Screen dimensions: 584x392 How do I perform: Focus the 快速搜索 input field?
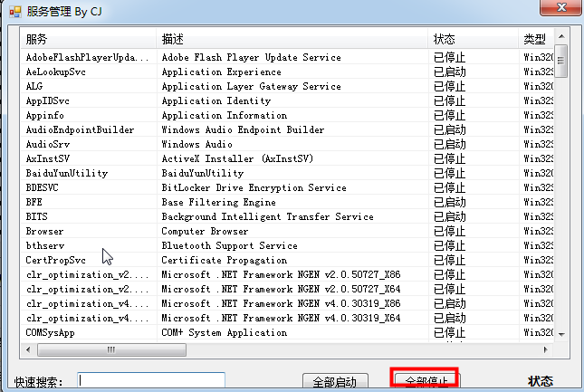[x=151, y=381]
